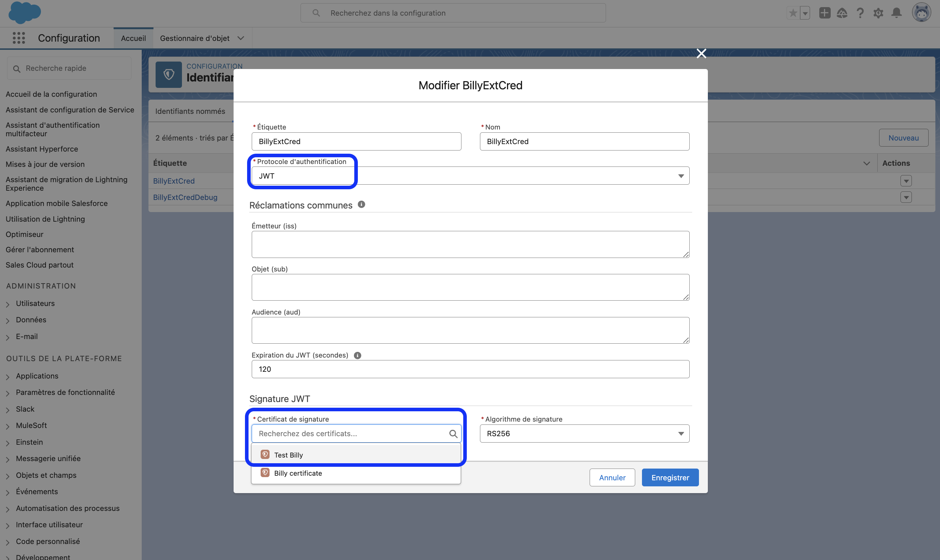The image size is (940, 560).
Task: Open Sales Cloud partout
Action: (40, 265)
